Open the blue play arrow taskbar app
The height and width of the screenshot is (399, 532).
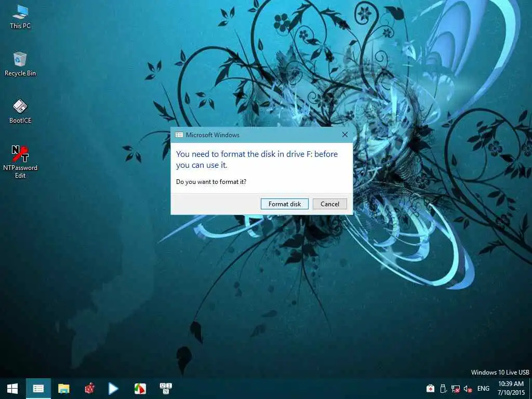113,389
